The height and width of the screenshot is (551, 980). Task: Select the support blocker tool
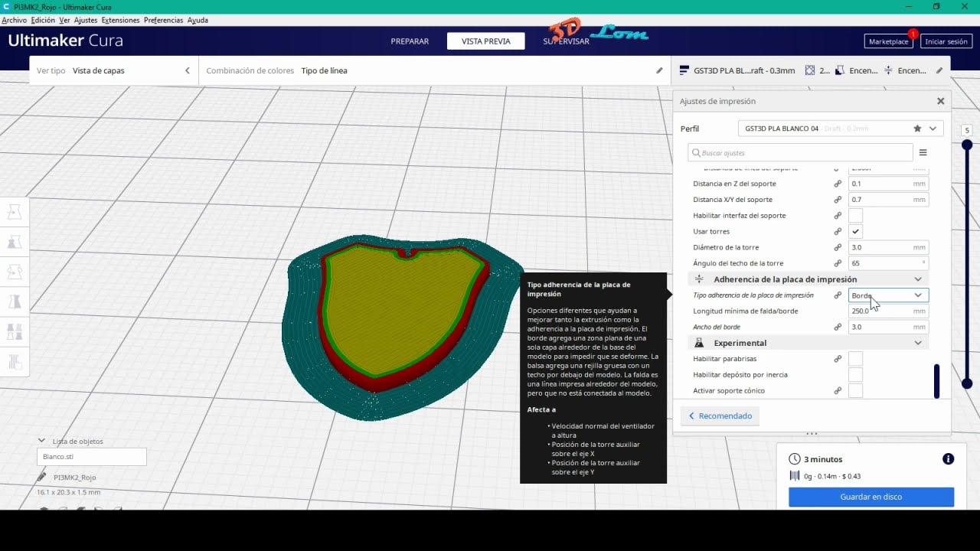click(x=15, y=361)
